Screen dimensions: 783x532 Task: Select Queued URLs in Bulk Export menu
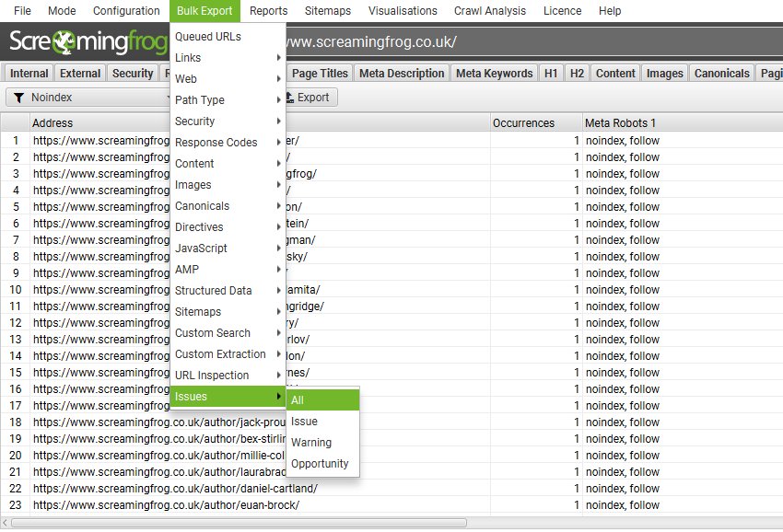point(228,37)
